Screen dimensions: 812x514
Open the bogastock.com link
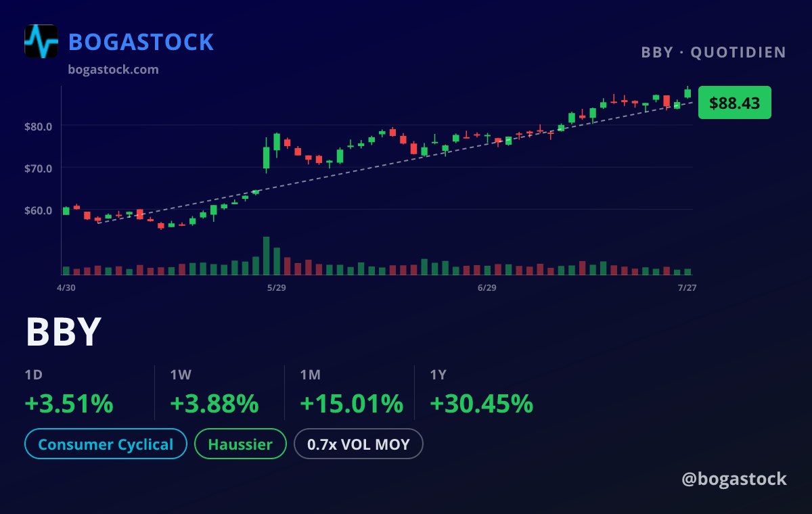click(x=114, y=69)
